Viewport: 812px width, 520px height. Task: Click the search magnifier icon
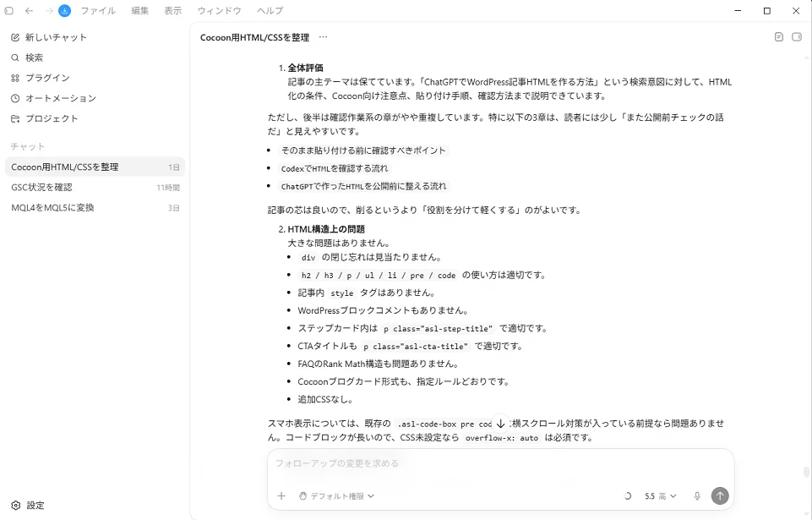coord(15,57)
